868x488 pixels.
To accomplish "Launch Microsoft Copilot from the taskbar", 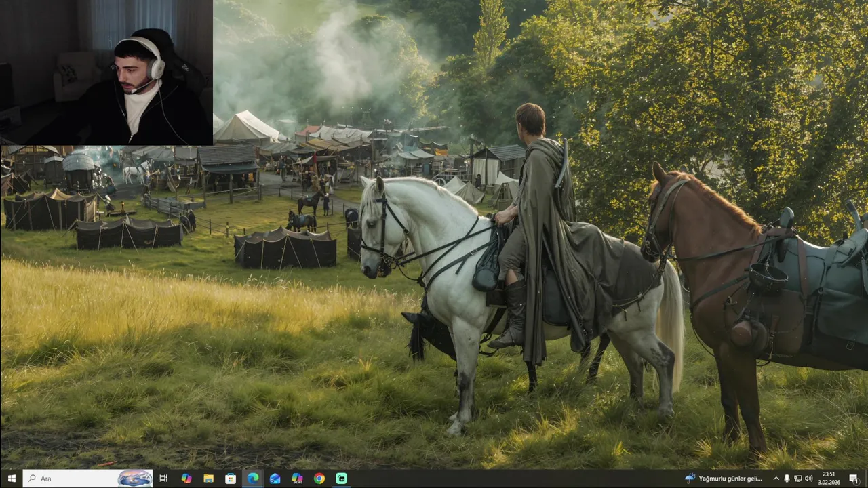I will click(186, 479).
